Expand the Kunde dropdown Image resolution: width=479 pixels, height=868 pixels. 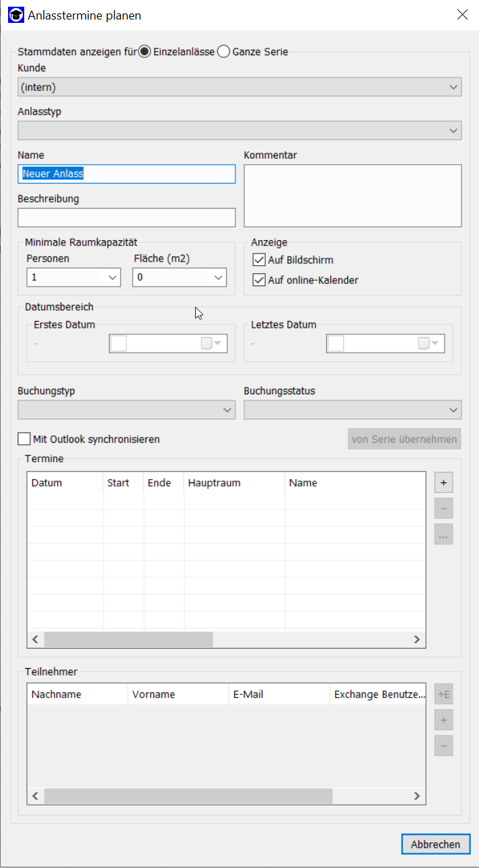coord(453,87)
